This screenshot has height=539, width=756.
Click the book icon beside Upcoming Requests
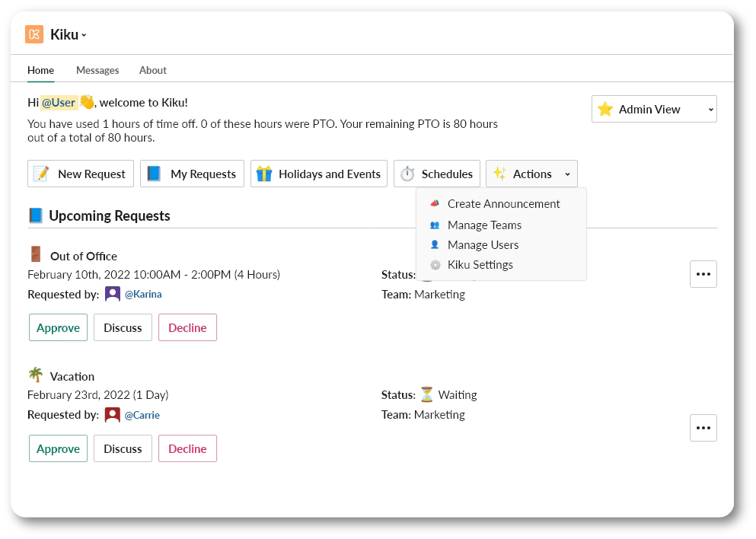pyautogui.click(x=36, y=215)
